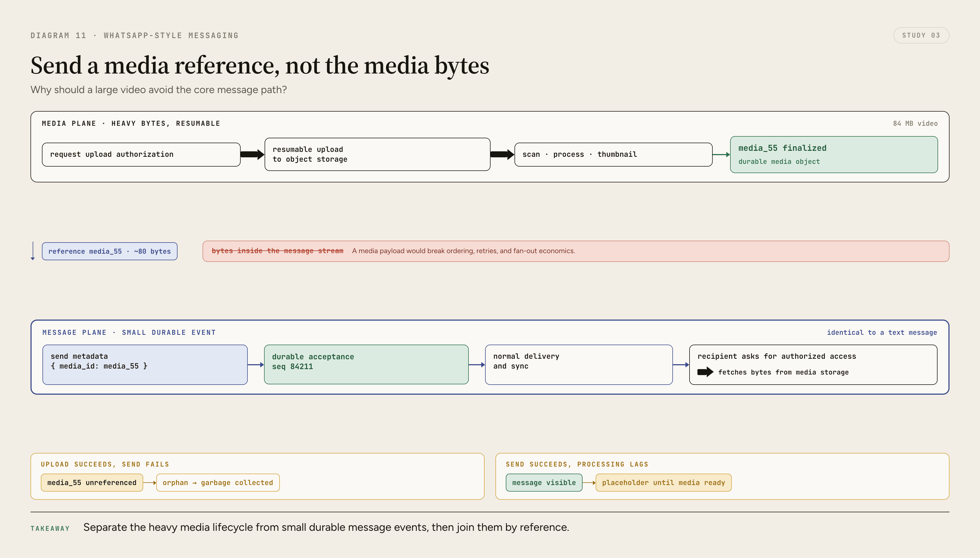Click the struck-through bytes inside the message stream text
Screen dimensions: 980x558
point(277,251)
